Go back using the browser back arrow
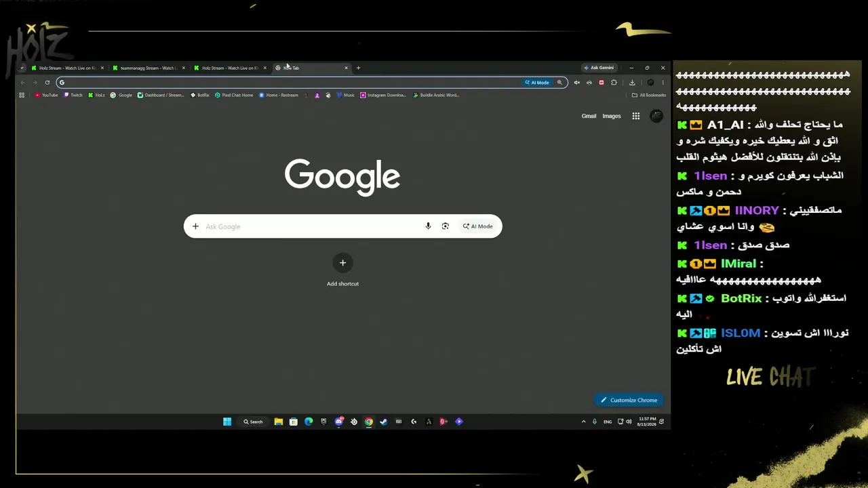Image resolution: width=868 pixels, height=488 pixels. click(22, 83)
